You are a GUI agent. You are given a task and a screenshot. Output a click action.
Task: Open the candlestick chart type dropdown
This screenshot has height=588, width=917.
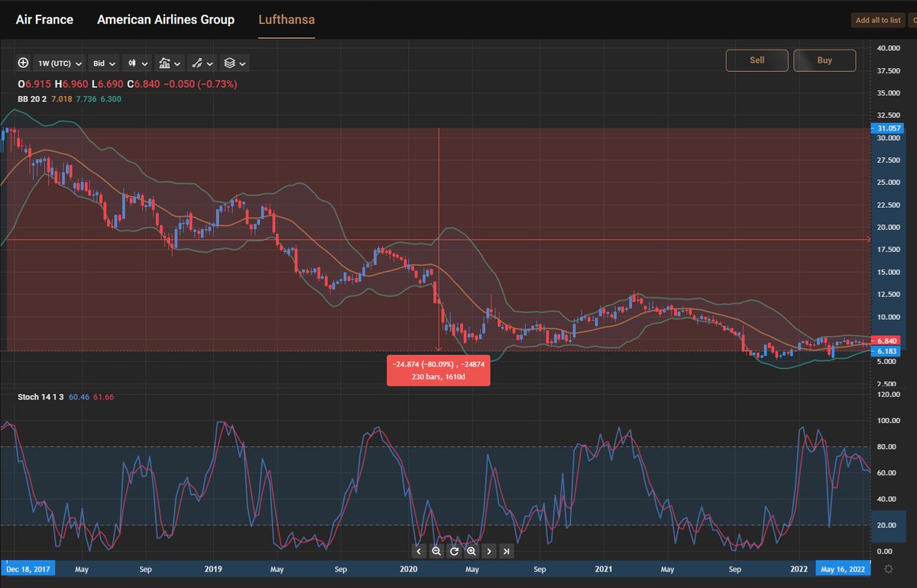click(x=136, y=63)
